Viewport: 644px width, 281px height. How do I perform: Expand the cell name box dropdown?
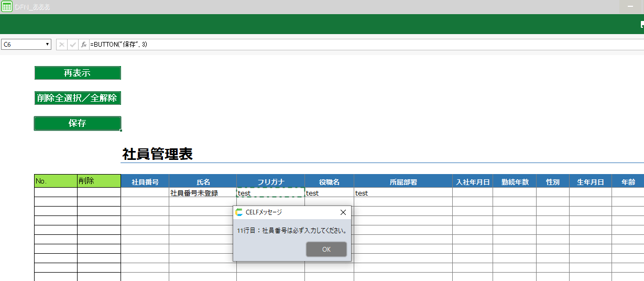click(x=48, y=45)
